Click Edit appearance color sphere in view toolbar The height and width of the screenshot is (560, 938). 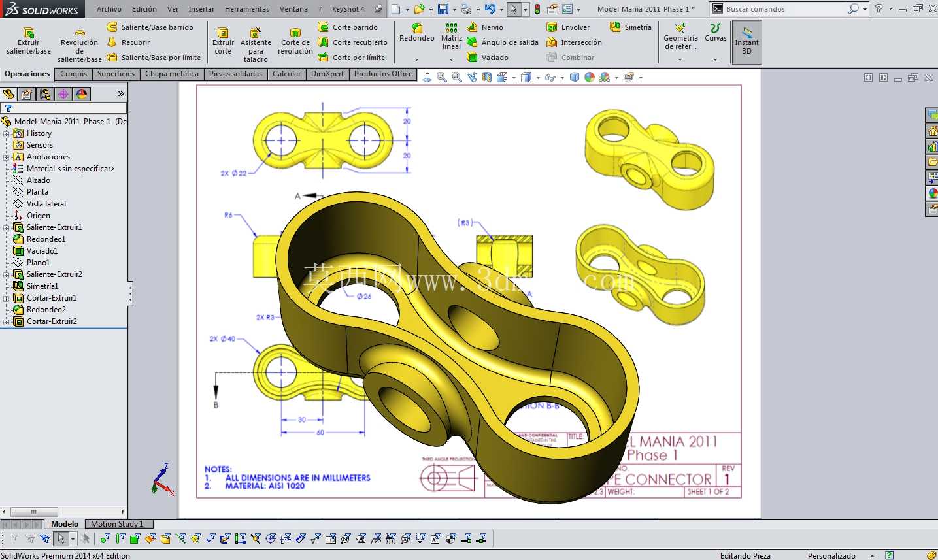[x=590, y=77]
